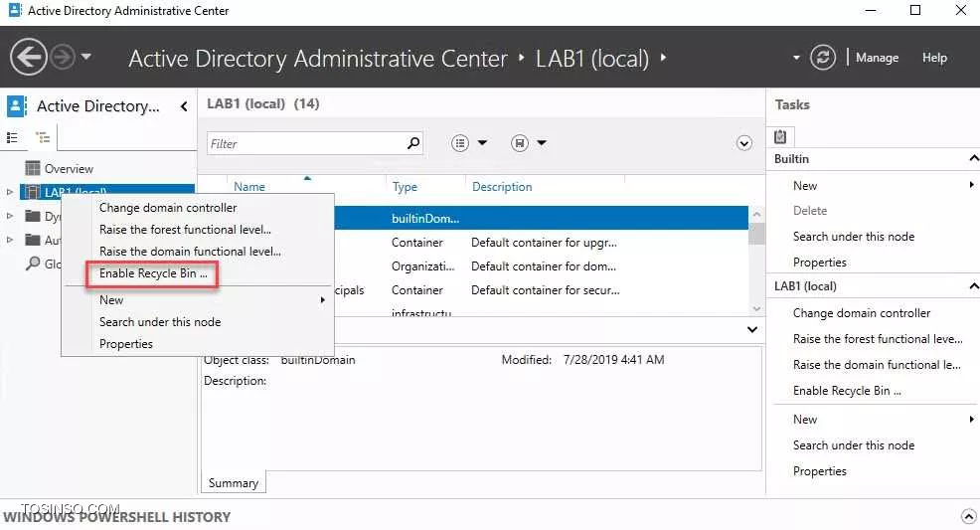Click Raise the forest functional level in Tasks
Screen dimensions: 980x530
click(878, 339)
